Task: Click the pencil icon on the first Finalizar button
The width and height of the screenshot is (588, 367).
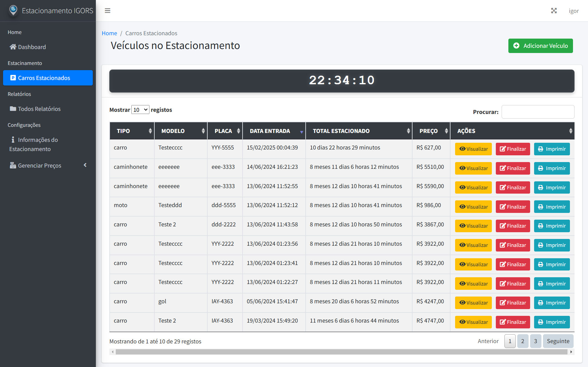Action: tap(502, 149)
